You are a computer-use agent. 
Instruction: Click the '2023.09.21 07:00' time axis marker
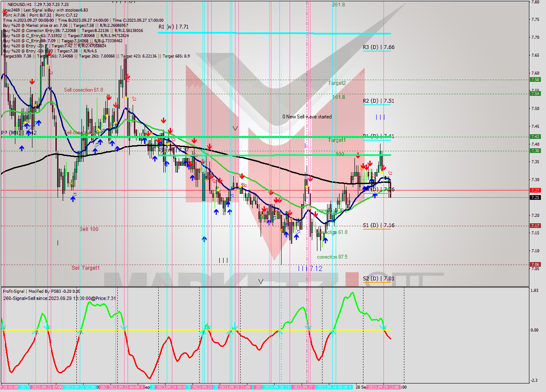pos(47,387)
